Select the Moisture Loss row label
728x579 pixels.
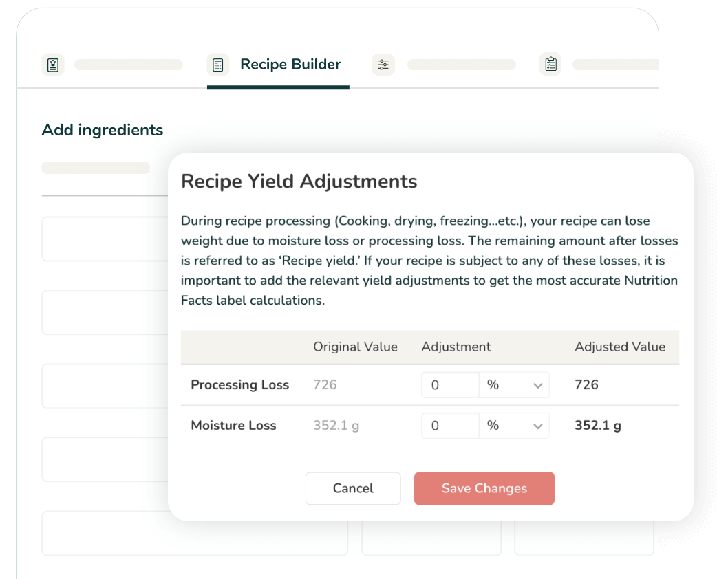[233, 426]
